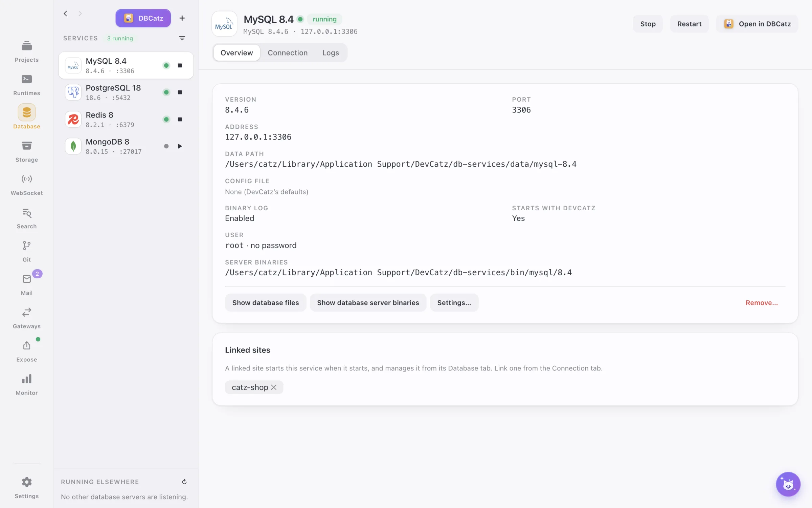Click Show database files
Screen dimensions: 812x508
pos(266,302)
